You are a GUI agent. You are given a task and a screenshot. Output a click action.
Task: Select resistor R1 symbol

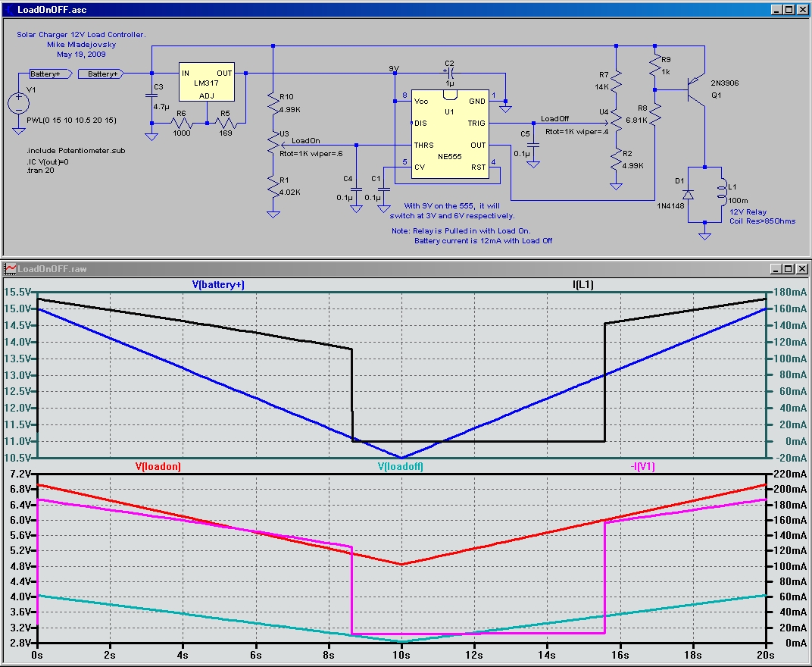[x=273, y=186]
